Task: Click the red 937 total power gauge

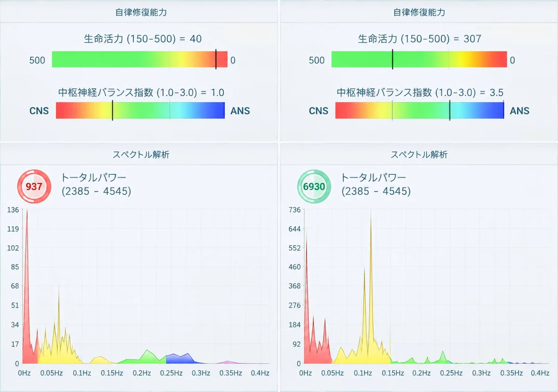Action: click(x=34, y=187)
